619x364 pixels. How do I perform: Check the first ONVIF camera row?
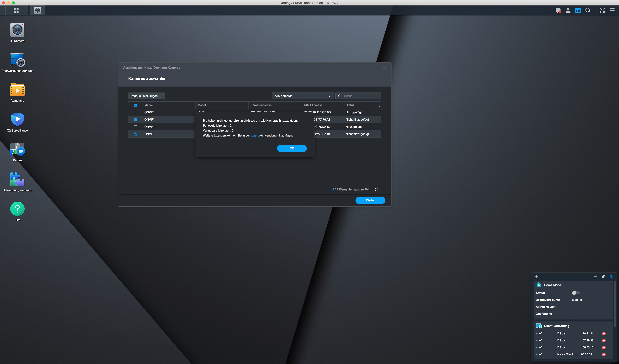pyautogui.click(x=135, y=112)
